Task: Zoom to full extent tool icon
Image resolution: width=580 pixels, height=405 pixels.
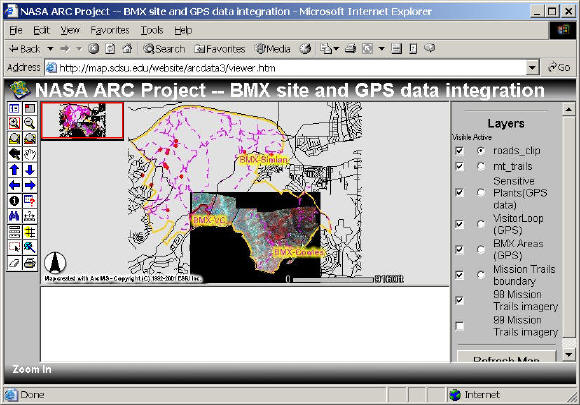Action: [14, 139]
